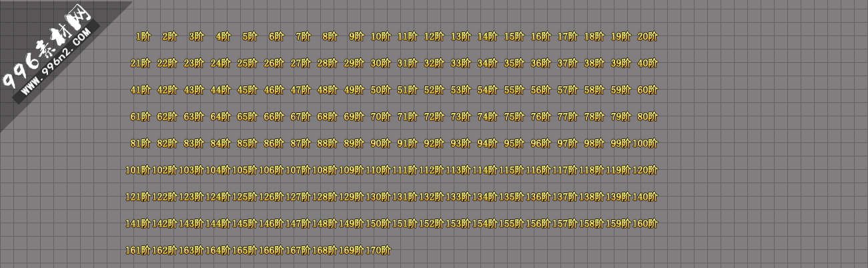Choose the 129阶 label
Viewport: 868px width, 268px height.
352,197
